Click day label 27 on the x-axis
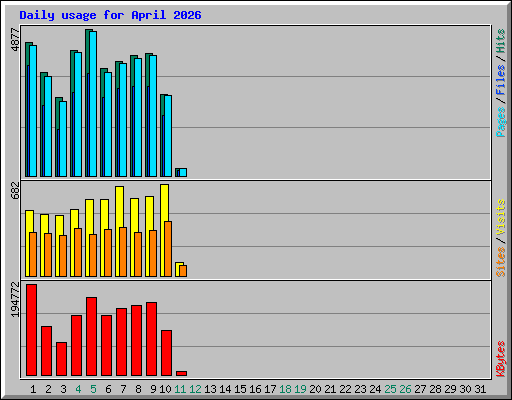This screenshot has width=512, height=400. tap(420, 389)
